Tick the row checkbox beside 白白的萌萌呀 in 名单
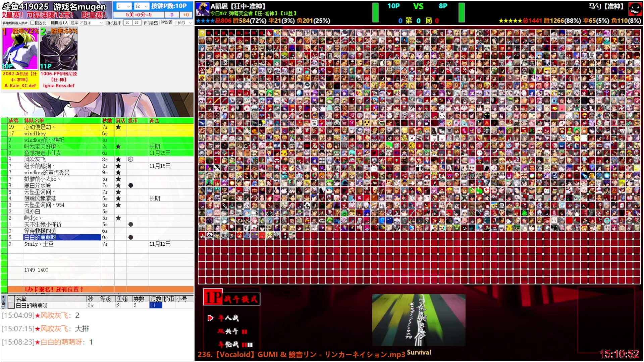The height and width of the screenshot is (362, 644). pyautogui.click(x=11, y=305)
